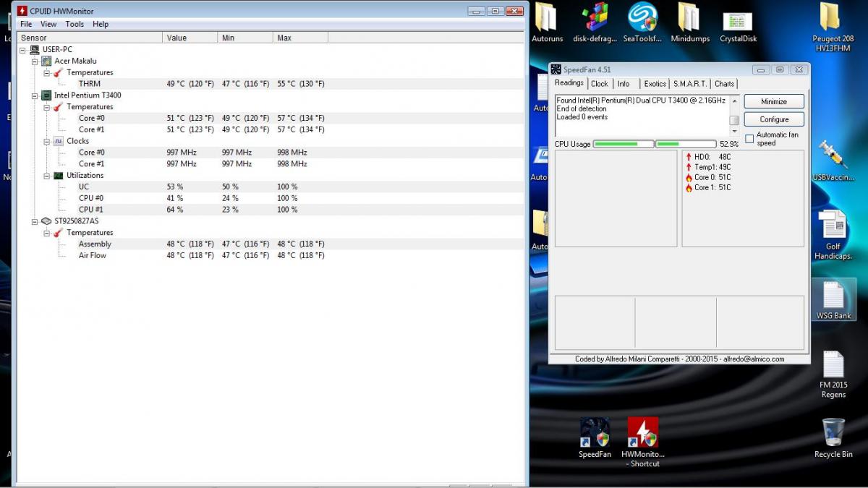Collapse Acer Makalu Temperatures branch
This screenshot has height=488, width=868.
pos(47,73)
